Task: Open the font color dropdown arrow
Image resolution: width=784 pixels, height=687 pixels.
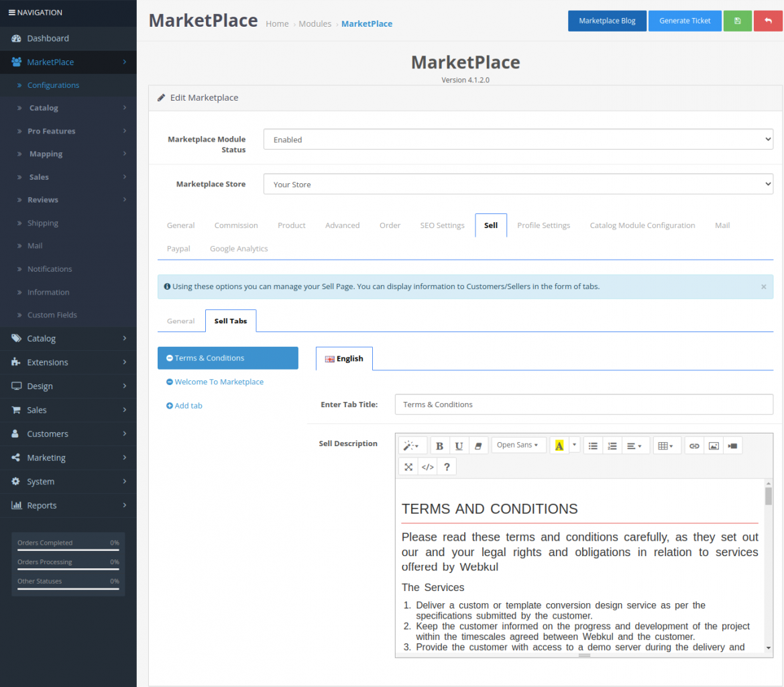Action: (x=575, y=445)
